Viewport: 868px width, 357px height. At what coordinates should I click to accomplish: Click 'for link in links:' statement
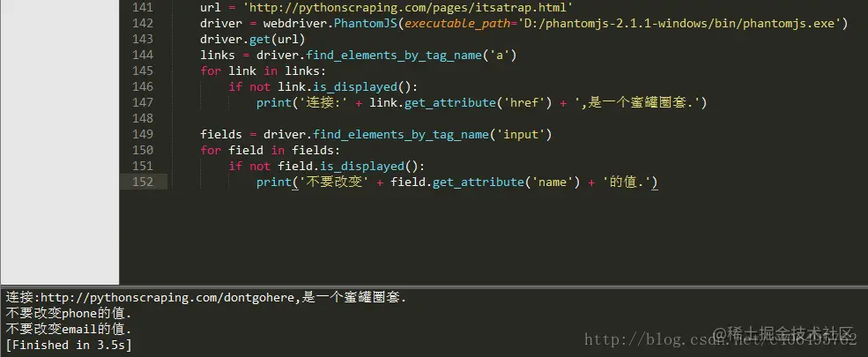pyautogui.click(x=263, y=71)
